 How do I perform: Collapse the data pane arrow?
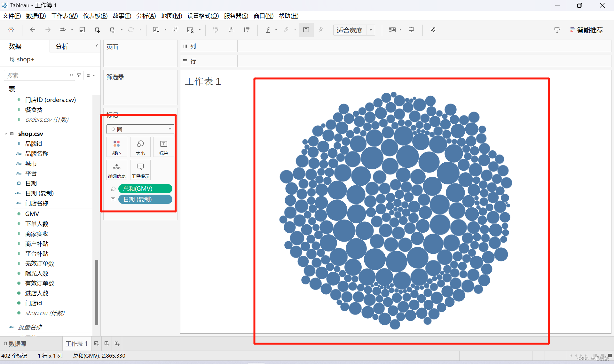click(x=97, y=46)
